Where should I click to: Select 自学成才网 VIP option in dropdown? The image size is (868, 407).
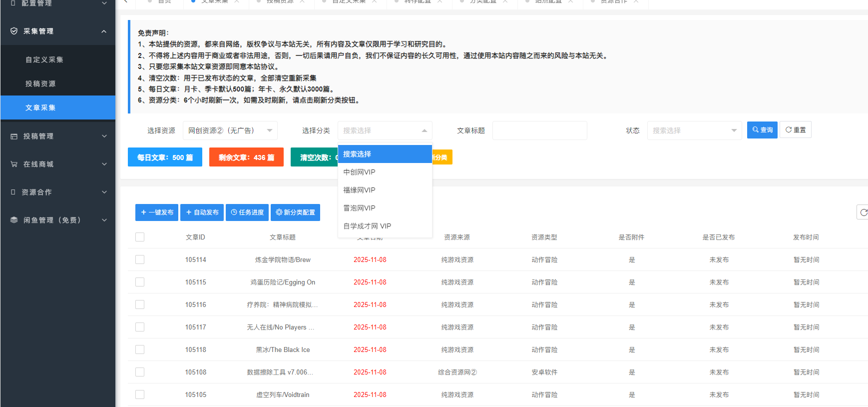(367, 226)
